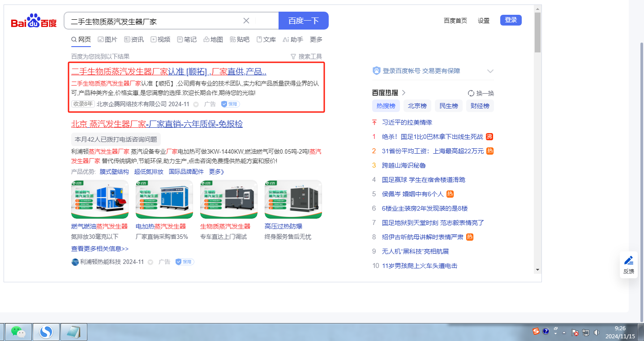Image resolution: width=644 pixels, height=341 pixels.
Task: Open 膜式壁结构 link
Action: pos(114,172)
